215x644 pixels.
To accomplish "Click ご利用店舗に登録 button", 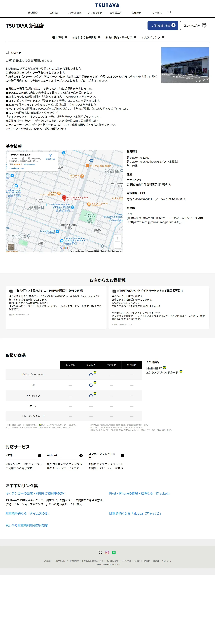I will (x=163, y=26).
